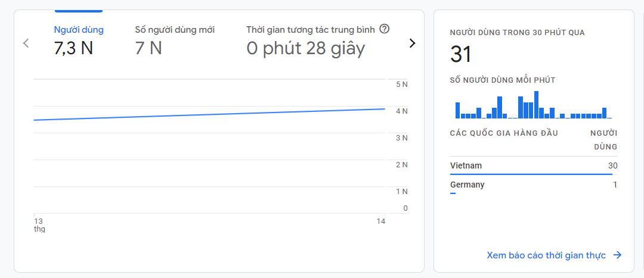This screenshot has width=644, height=278.
Task: Open the Xem báo cáo thời gian thực link
Action: [546, 255]
